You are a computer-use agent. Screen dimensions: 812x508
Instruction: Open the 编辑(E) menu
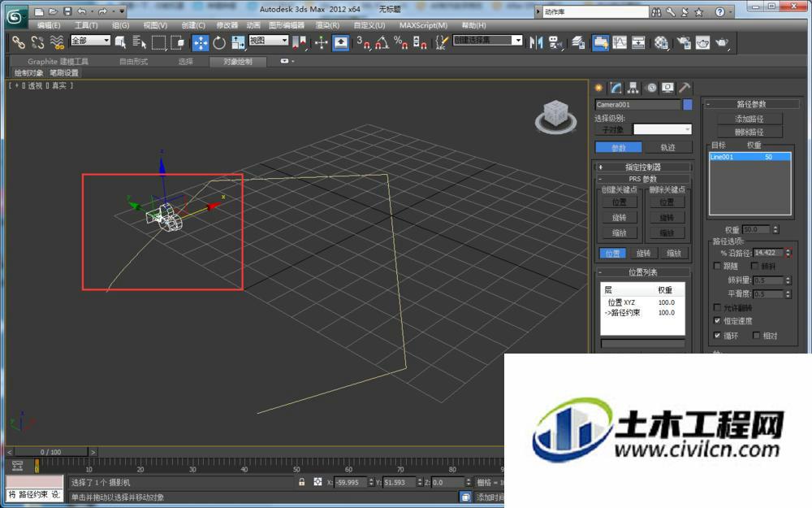click(49, 25)
